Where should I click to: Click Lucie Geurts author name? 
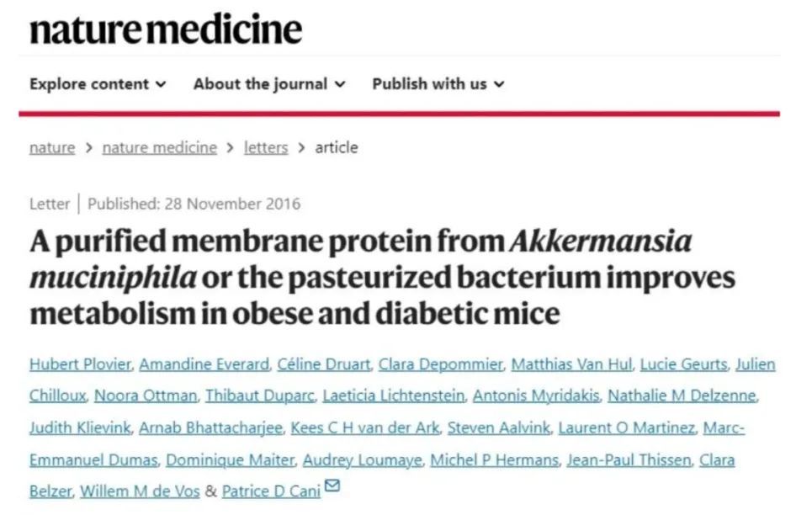683,364
